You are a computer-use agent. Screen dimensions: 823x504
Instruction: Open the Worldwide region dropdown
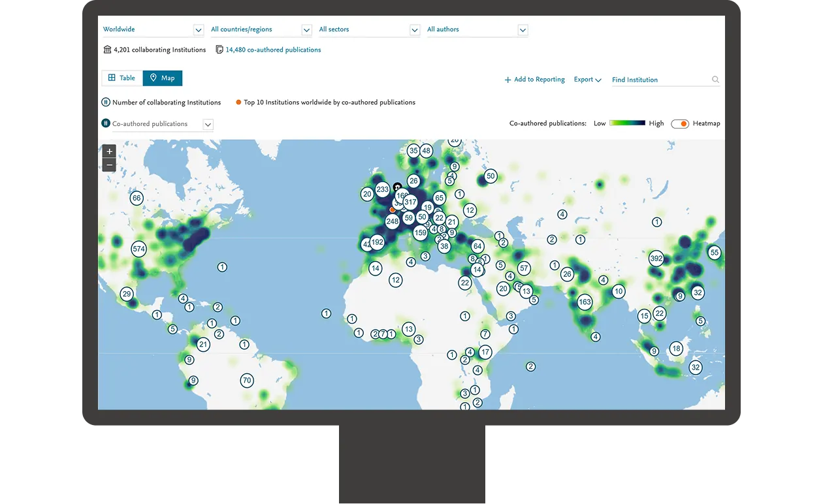199,30
